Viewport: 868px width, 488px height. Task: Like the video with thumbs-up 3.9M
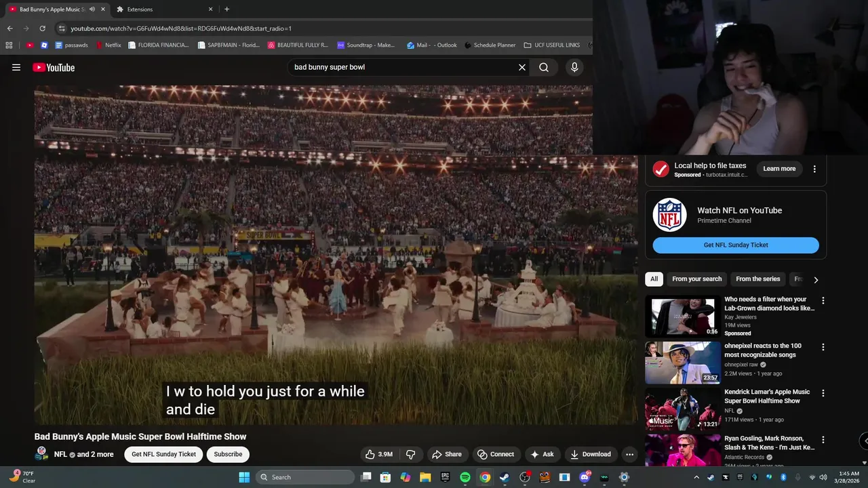coord(379,454)
